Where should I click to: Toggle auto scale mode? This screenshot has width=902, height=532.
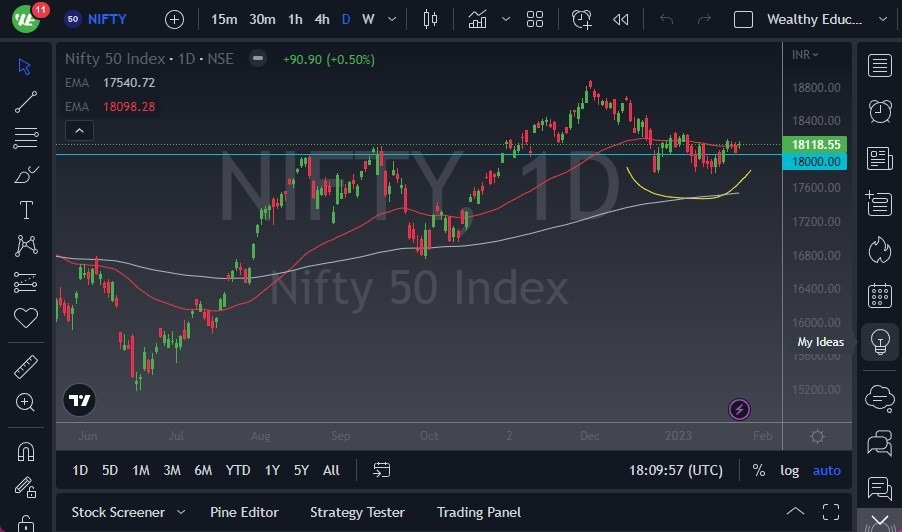827,470
